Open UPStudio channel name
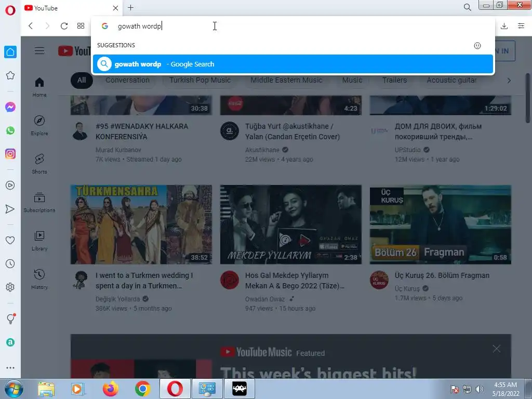The image size is (532, 399). coord(407,150)
